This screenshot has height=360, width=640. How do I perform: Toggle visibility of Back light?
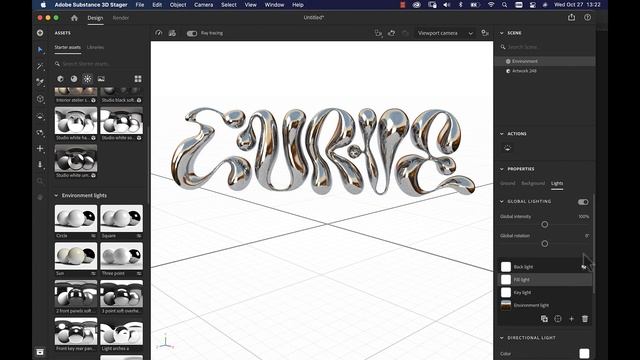click(x=584, y=267)
